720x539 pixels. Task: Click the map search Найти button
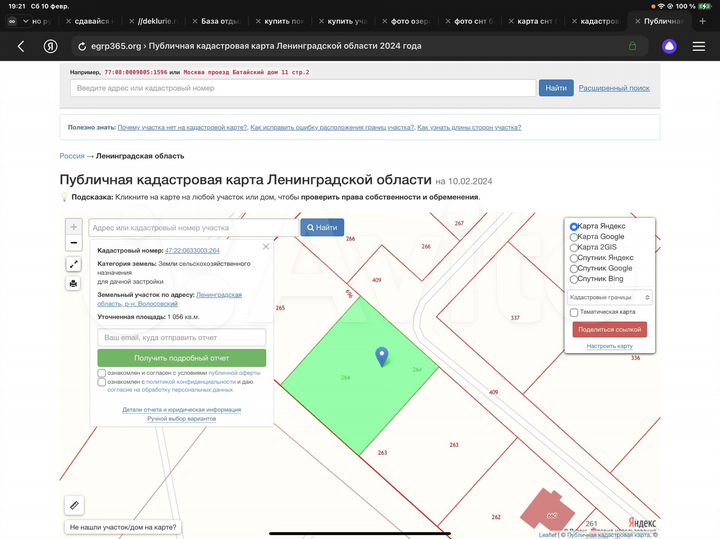322,227
